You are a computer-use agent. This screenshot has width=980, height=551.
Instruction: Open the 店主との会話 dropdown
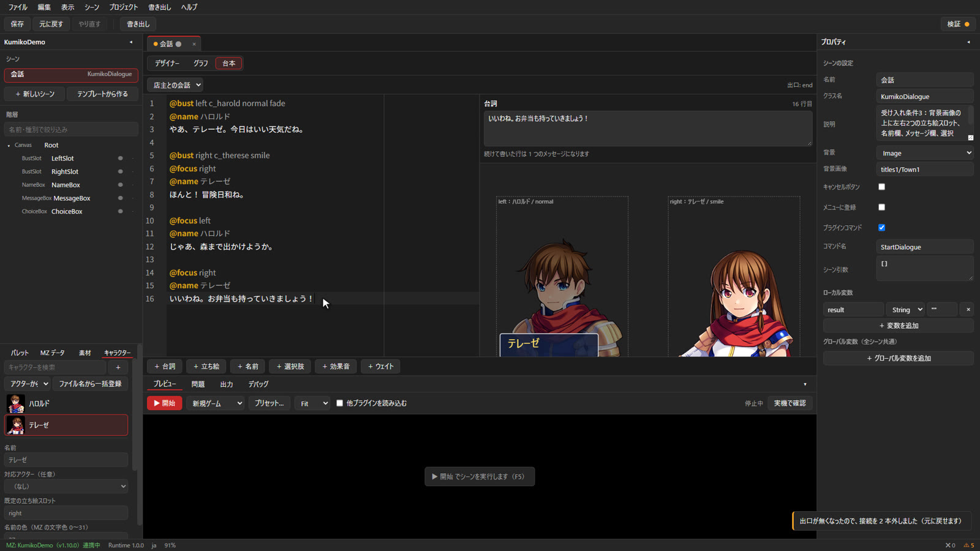(175, 85)
